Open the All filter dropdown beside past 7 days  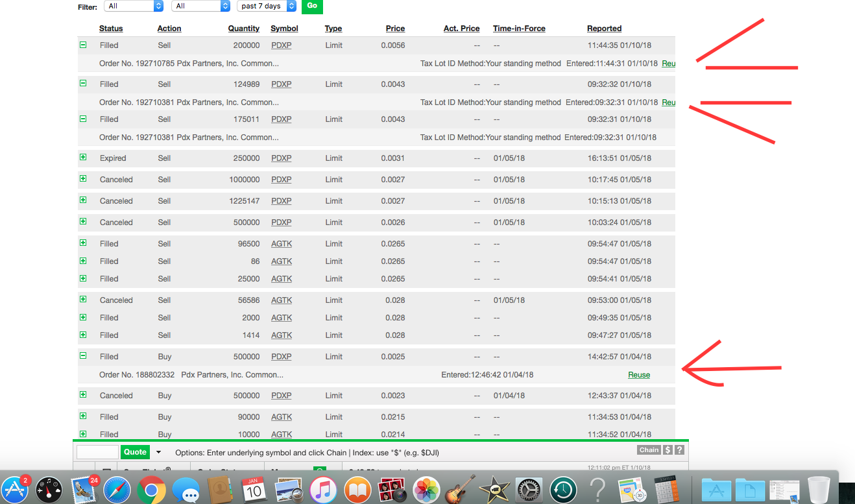200,6
